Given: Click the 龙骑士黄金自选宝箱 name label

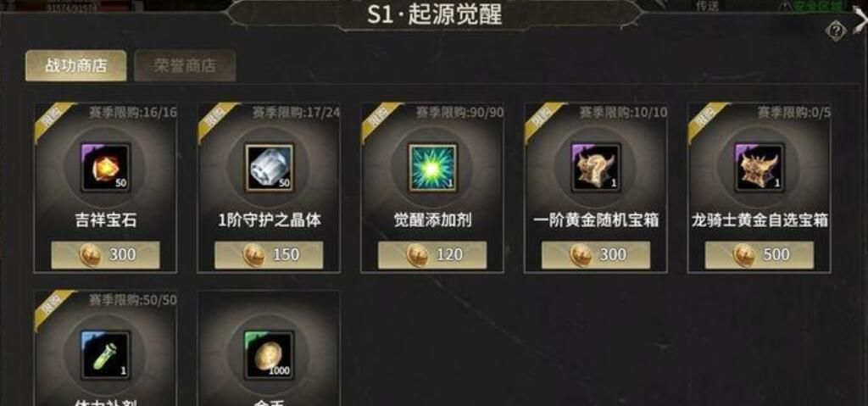Looking at the screenshot, I should click(x=759, y=220).
